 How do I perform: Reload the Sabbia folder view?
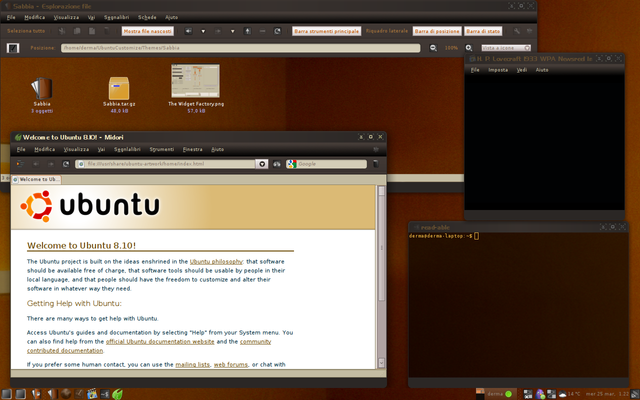(x=277, y=31)
